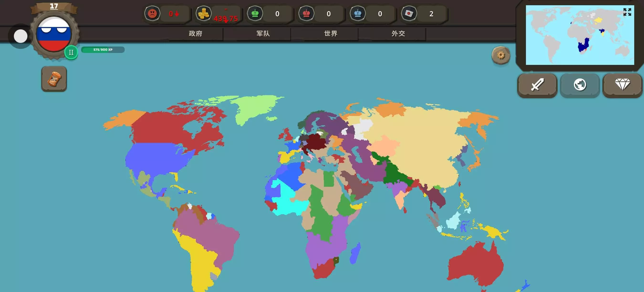This screenshot has width=644, height=292.
Task: Click the green king piece icon
Action: pos(255,14)
